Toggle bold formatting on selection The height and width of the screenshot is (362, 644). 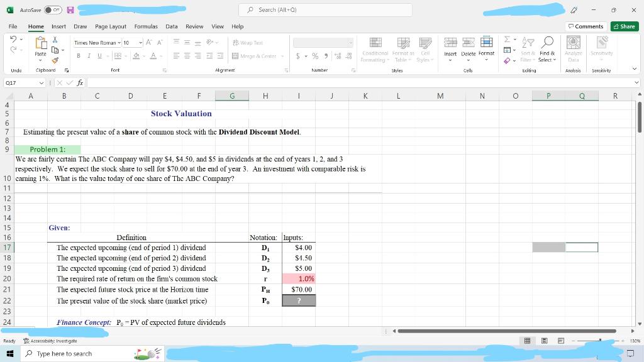click(77, 55)
